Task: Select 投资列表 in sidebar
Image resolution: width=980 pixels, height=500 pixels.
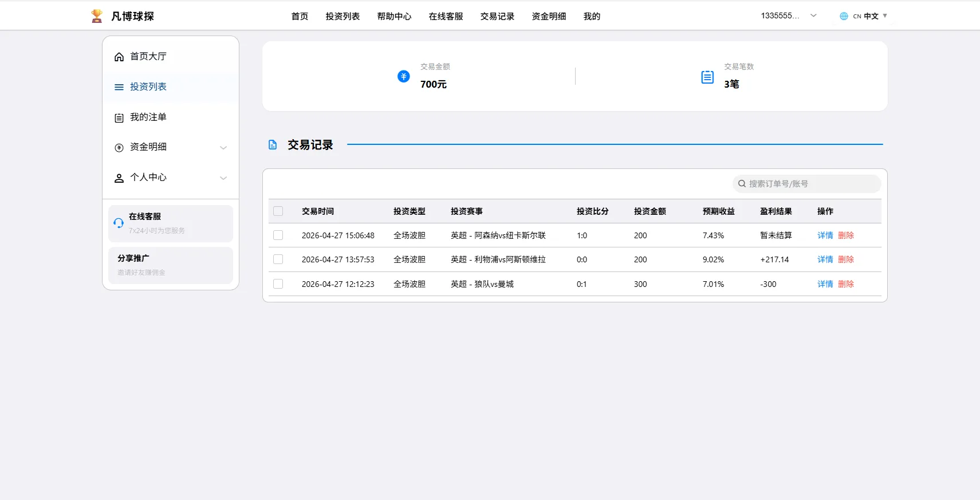Action: tap(171, 87)
